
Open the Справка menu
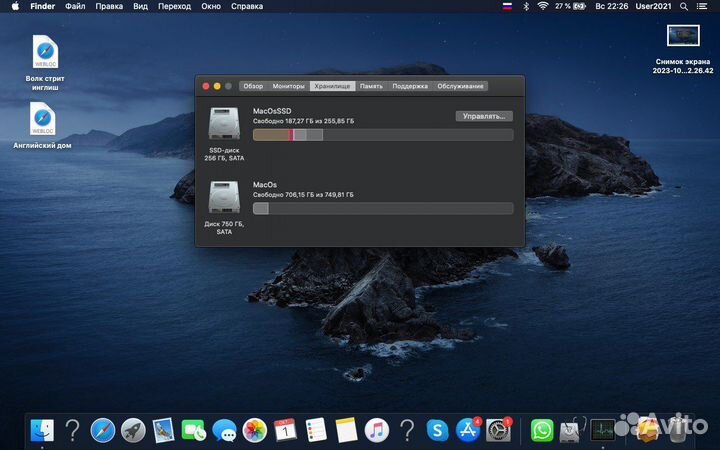(247, 6)
